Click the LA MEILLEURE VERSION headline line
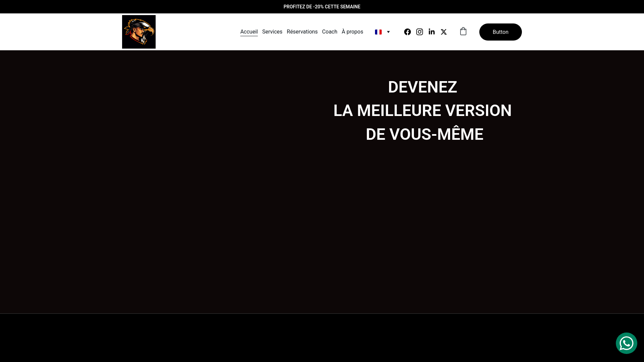The width and height of the screenshot is (644, 362). [x=422, y=111]
